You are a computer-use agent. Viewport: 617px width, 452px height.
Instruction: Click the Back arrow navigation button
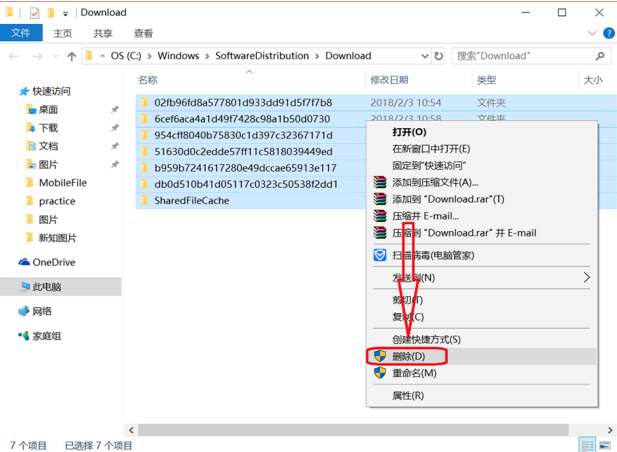point(13,57)
